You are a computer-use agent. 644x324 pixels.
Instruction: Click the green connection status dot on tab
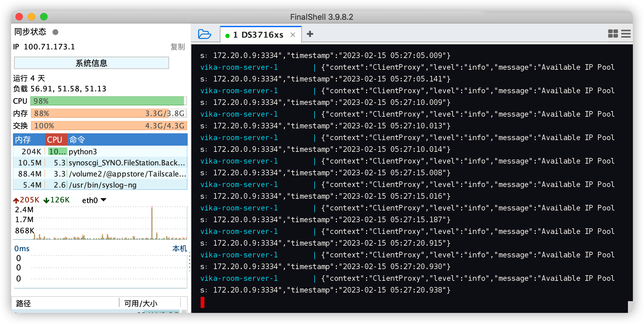228,35
